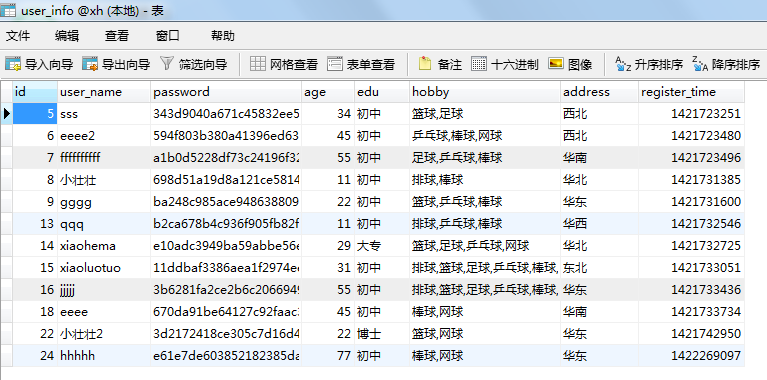This screenshot has width=767, height=380.
Task: Click the Filter Wizard (筛选向导) funnel icon
Action: pyautogui.click(x=167, y=64)
